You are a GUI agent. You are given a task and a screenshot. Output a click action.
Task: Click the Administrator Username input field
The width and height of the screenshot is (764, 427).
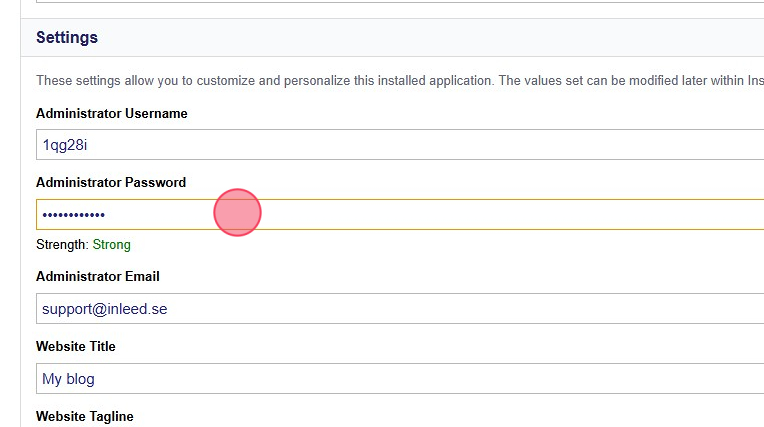click(x=400, y=145)
